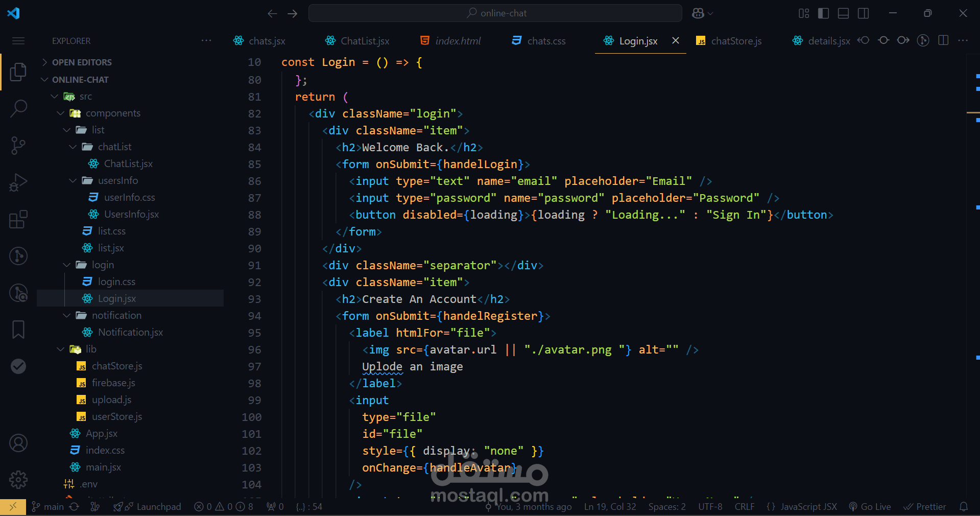Open notifications bell in status bar
This screenshot has width=980, height=516.
[964, 507]
